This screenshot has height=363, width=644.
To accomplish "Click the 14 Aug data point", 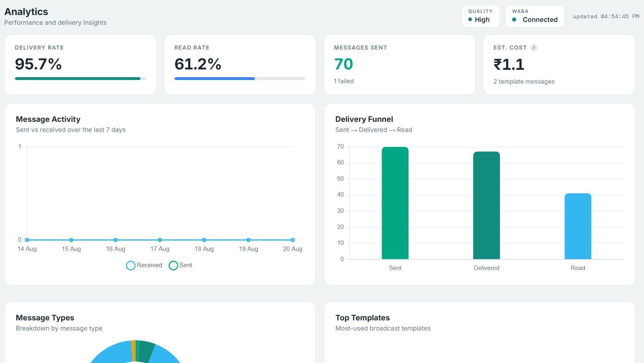I will point(27,240).
